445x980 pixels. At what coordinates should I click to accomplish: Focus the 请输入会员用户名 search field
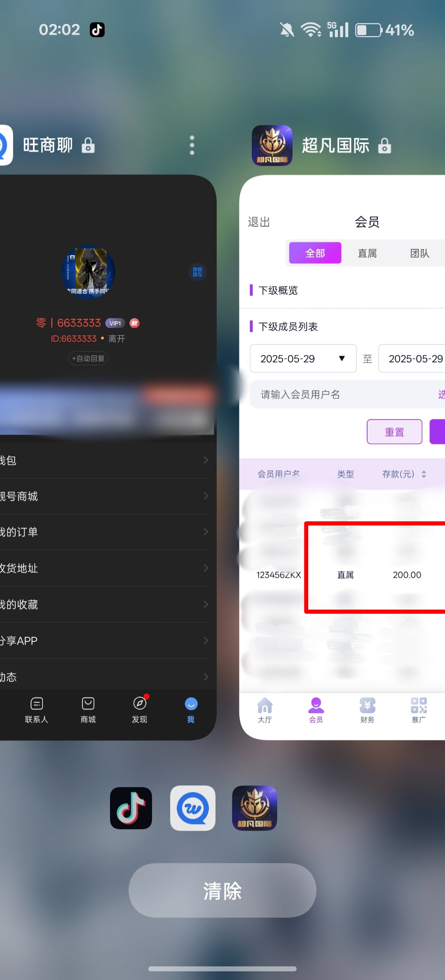pyautogui.click(x=342, y=395)
